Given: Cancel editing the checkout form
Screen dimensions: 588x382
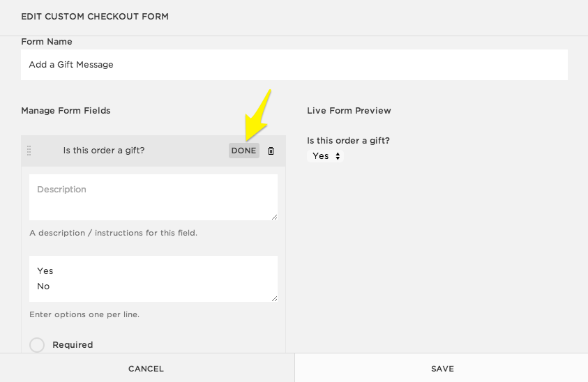Looking at the screenshot, I should click(x=146, y=369).
